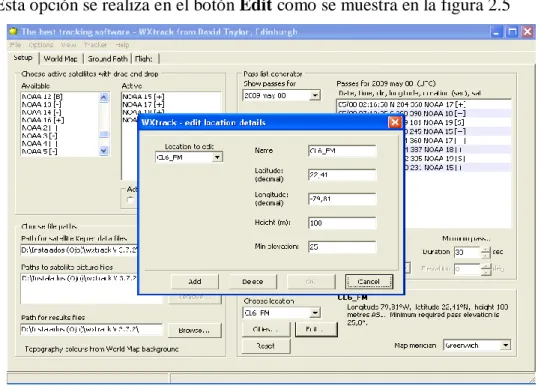Select NOAA 17 [+] in Active list

coord(143,104)
